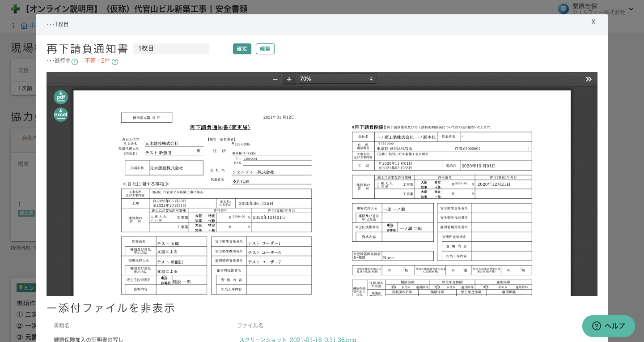Close the dialog with the X
This screenshot has height=342, width=644.
click(593, 22)
